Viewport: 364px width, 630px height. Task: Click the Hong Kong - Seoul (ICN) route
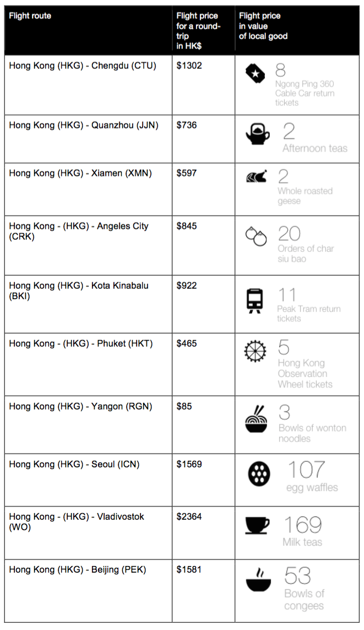pos(74,464)
